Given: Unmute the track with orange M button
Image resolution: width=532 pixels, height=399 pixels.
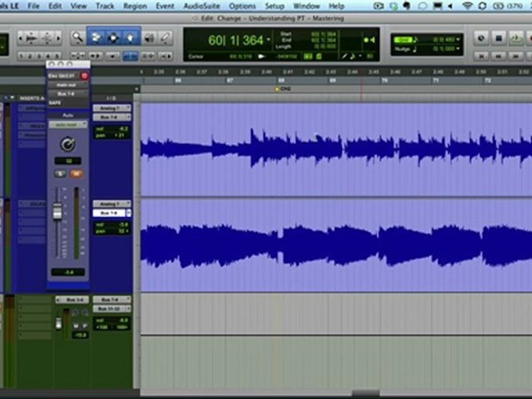Looking at the screenshot, I should 76,174.
